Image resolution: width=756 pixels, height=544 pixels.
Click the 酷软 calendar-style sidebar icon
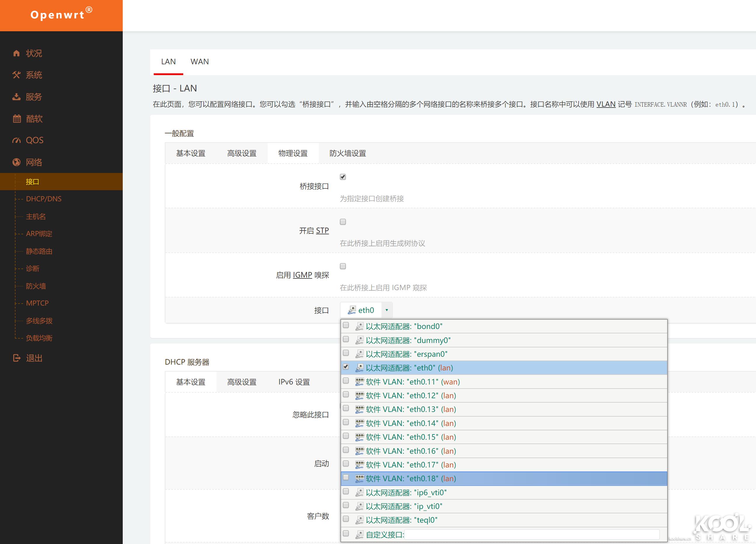pyautogui.click(x=17, y=119)
